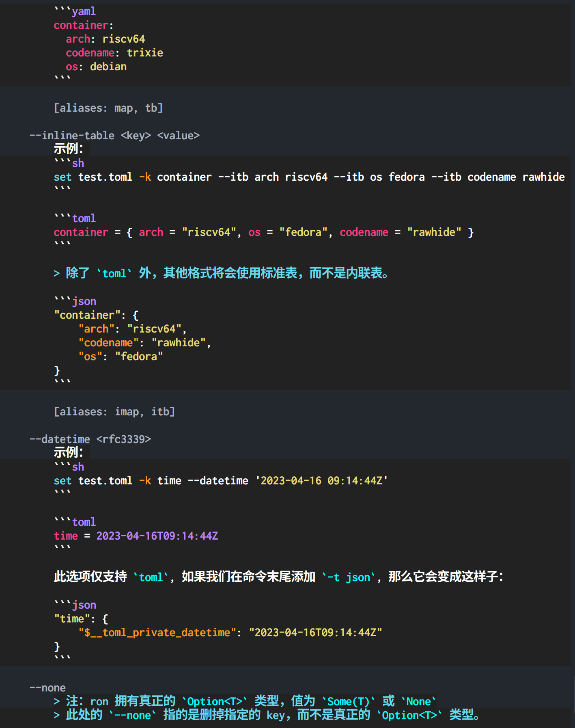Click the '[aliases: map, tb]' line
Viewport: 575px width, 728px height.
pyautogui.click(x=108, y=108)
